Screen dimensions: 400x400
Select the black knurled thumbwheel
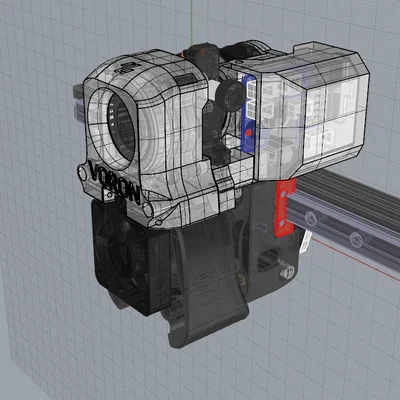(x=230, y=94)
